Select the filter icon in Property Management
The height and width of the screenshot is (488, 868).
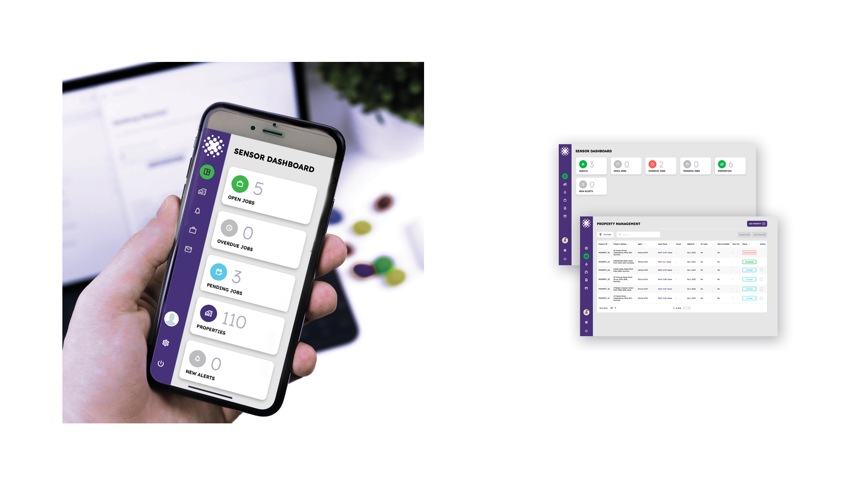click(x=600, y=235)
